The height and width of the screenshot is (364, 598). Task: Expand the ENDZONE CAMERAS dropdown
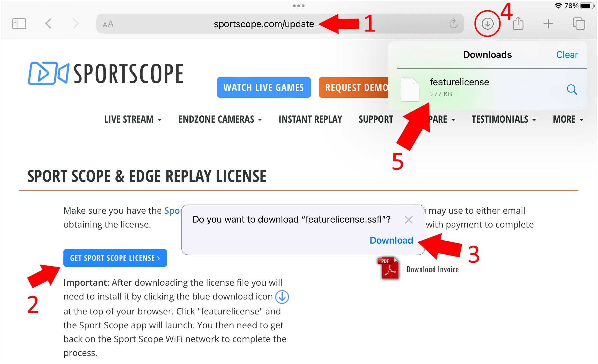220,119
